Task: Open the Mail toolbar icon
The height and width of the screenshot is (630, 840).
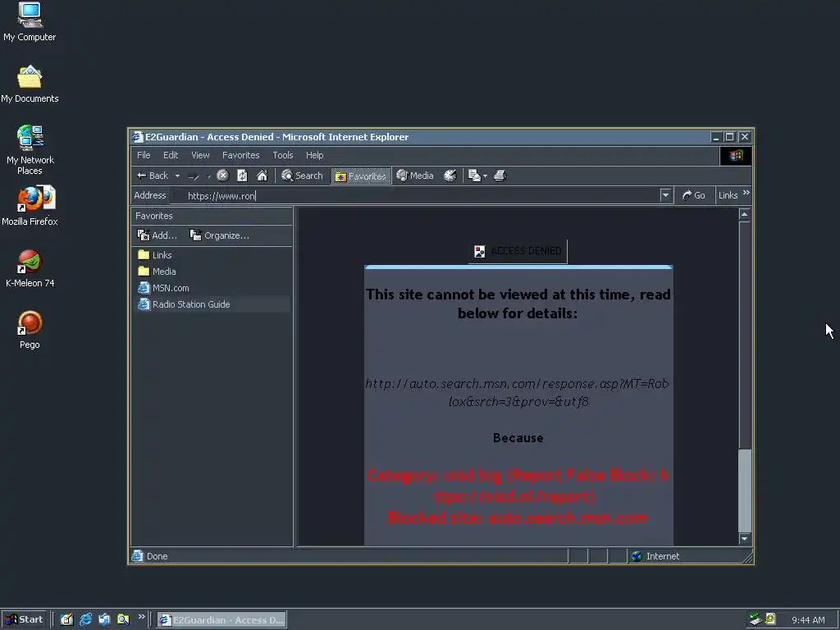Action: 474,176
